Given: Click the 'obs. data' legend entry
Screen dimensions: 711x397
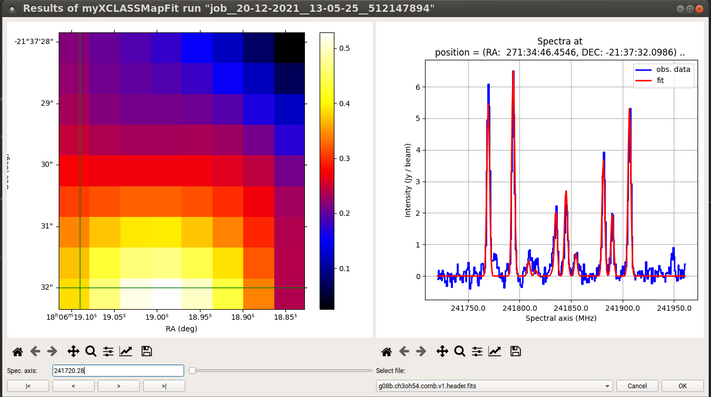Looking at the screenshot, I should pyautogui.click(x=663, y=69).
